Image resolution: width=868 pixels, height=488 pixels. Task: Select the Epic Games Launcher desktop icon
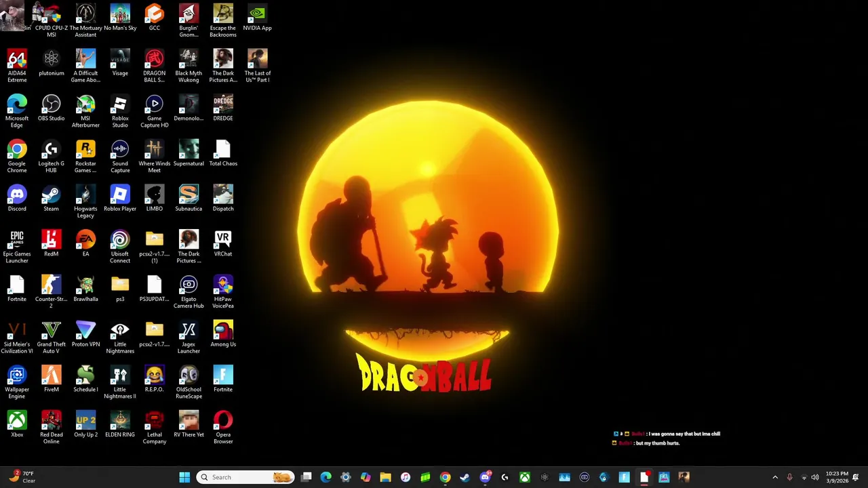[x=17, y=247]
